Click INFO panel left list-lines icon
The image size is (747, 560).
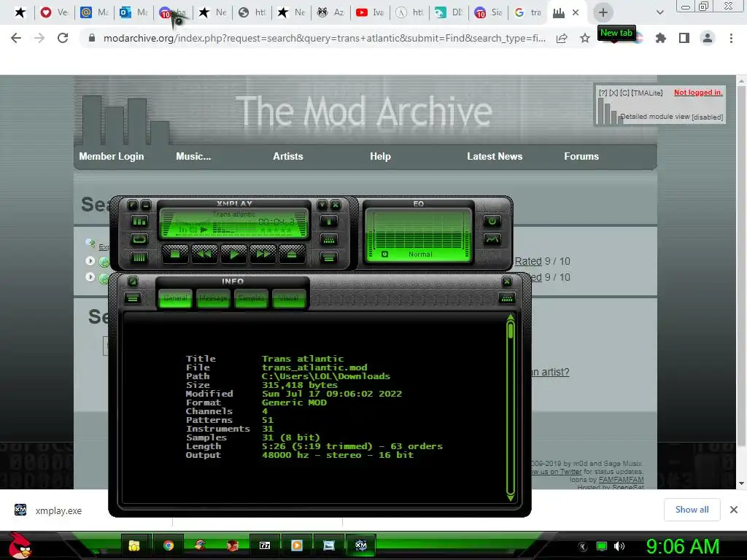point(133,298)
